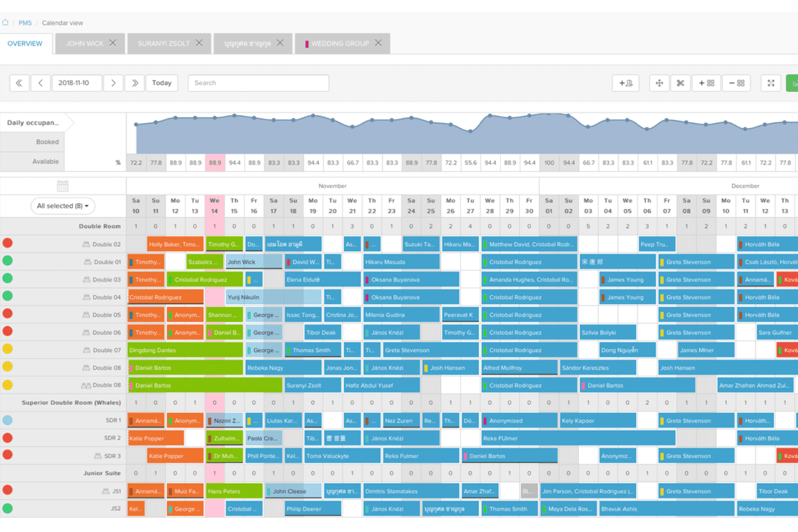Close the WEDDING GROUP tab
Image resolution: width=798 pixels, height=532 pixels.
[x=379, y=43]
